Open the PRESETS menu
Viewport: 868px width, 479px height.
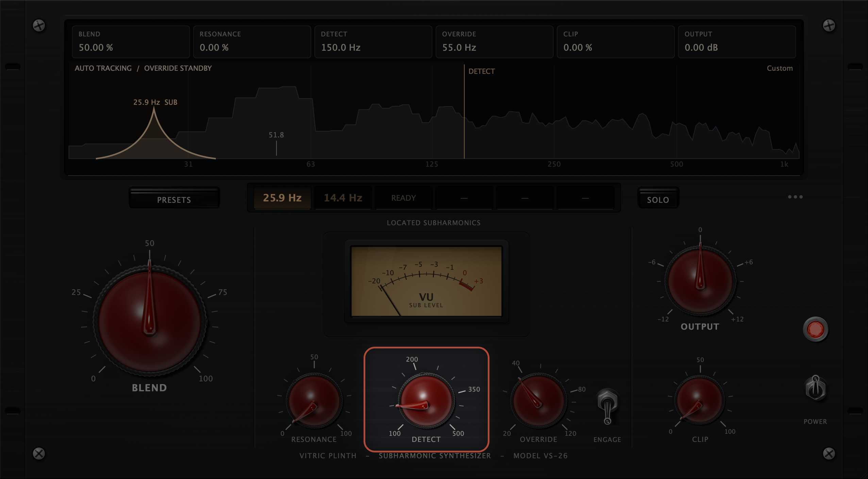click(x=174, y=198)
